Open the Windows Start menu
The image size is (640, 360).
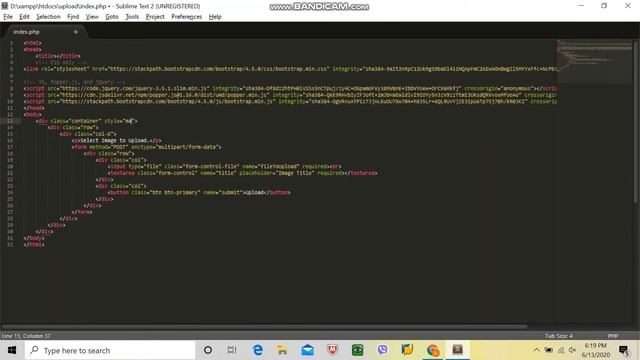click(12, 350)
